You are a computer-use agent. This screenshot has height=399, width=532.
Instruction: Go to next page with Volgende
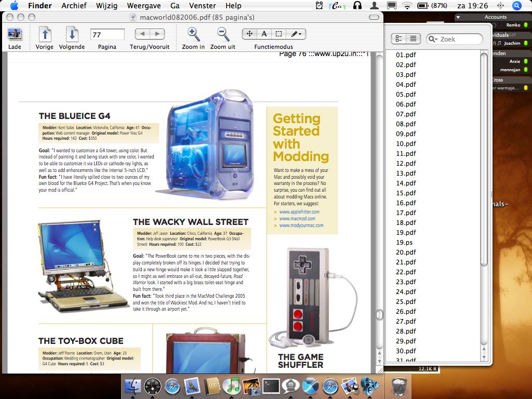[x=72, y=34]
